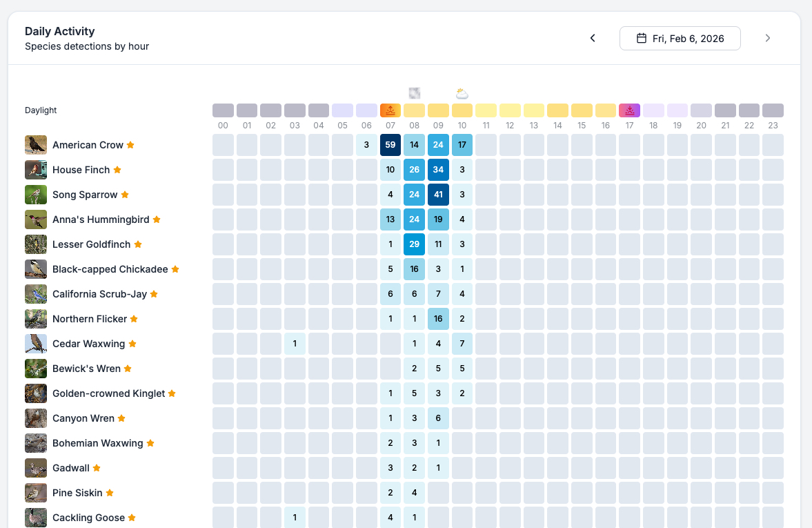Click the partly cloudy weather icon
This screenshot has height=528, width=812.
pos(462,93)
